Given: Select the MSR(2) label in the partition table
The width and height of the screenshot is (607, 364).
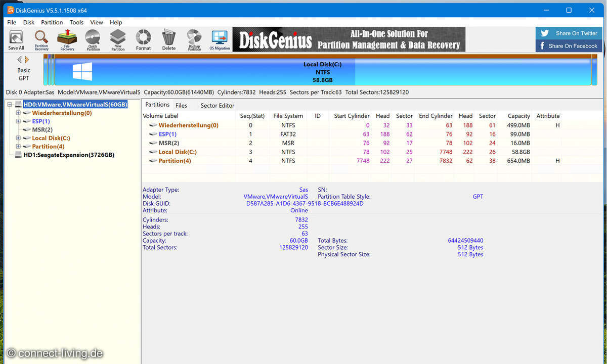Looking at the screenshot, I should coord(169,143).
